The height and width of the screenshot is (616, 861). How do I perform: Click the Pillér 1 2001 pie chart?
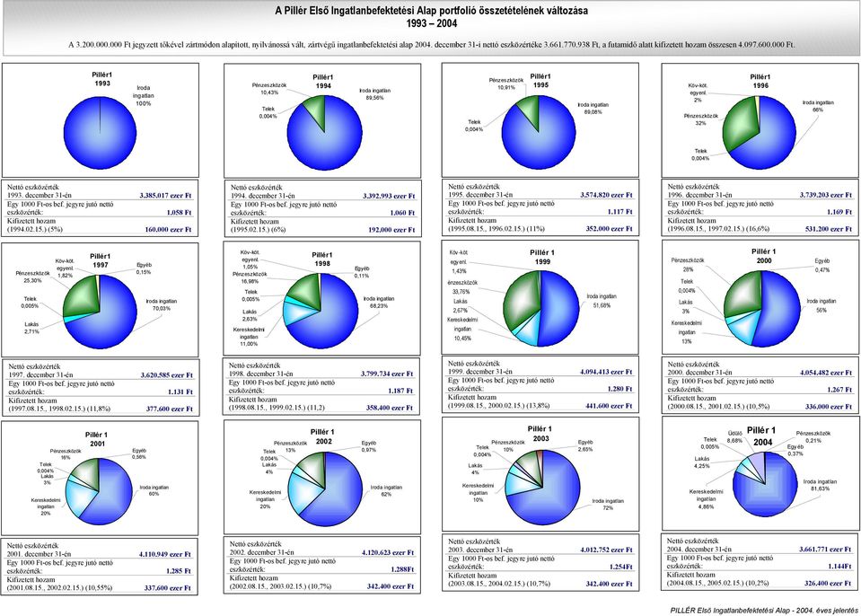coord(100,489)
